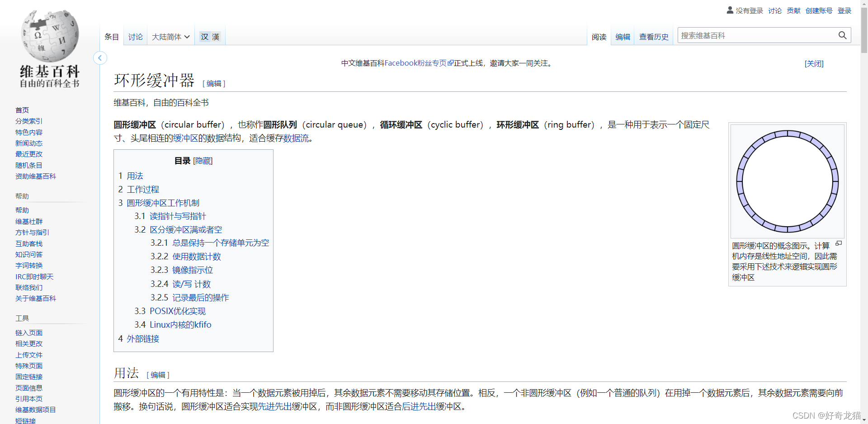Image resolution: width=868 pixels, height=424 pixels.
Task: Switch to the 条目 tab
Action: pyautogui.click(x=112, y=37)
